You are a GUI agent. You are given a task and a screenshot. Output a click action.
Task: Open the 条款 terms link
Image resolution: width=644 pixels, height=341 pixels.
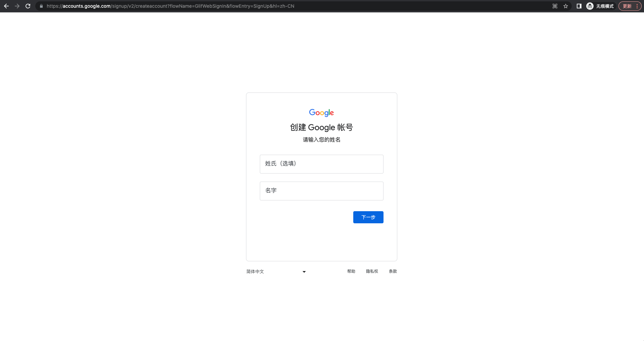tap(393, 271)
